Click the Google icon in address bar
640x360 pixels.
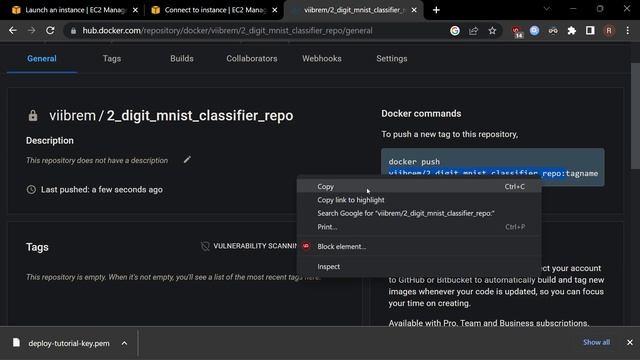(x=455, y=31)
